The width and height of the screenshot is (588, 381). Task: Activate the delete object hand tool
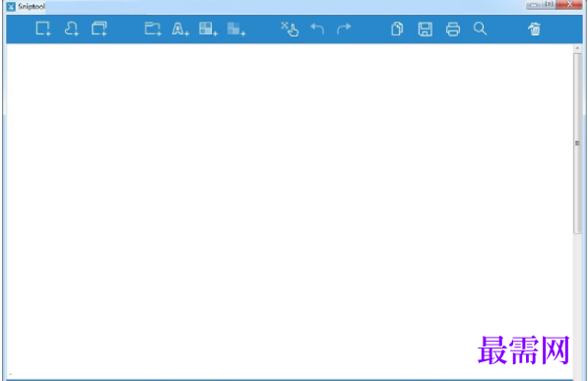click(290, 29)
